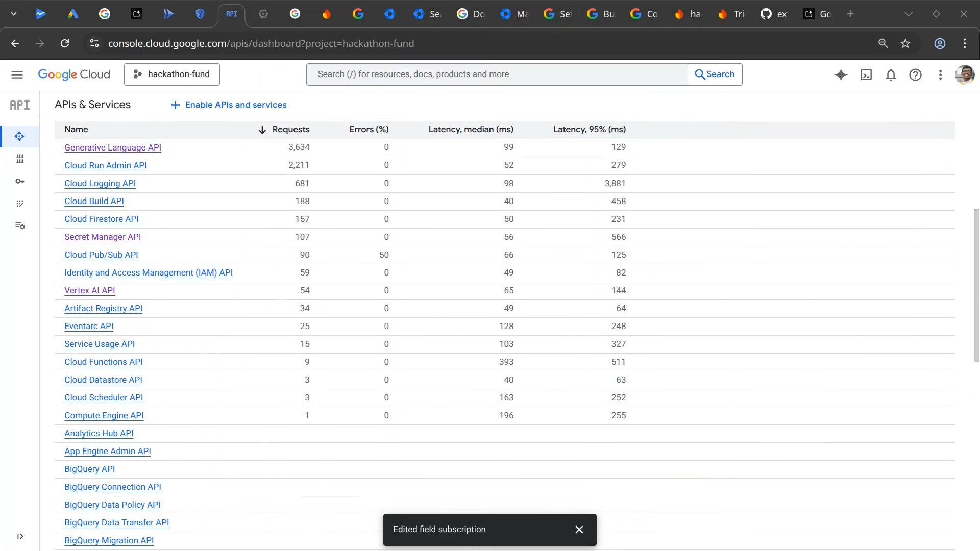Click Enable APIs and services

(228, 105)
